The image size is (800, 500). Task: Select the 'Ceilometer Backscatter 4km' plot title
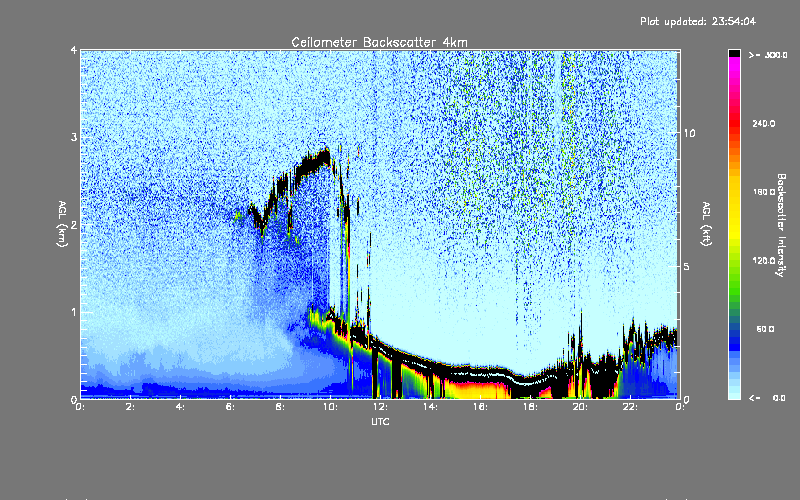[379, 42]
